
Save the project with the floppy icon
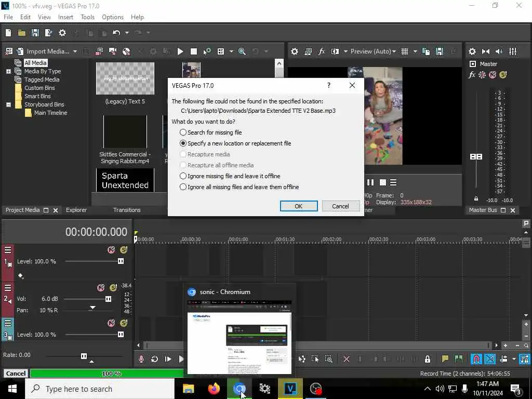click(x=35, y=33)
